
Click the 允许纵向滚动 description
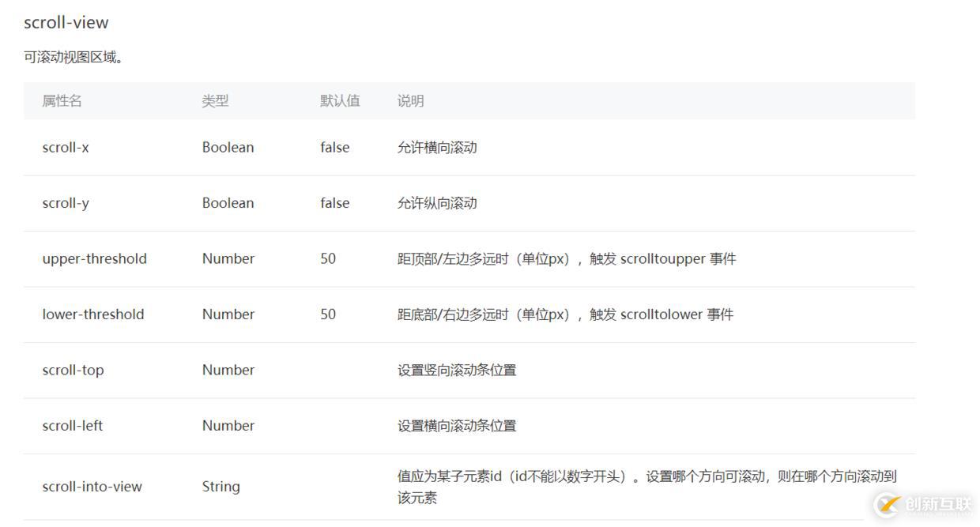(x=437, y=203)
